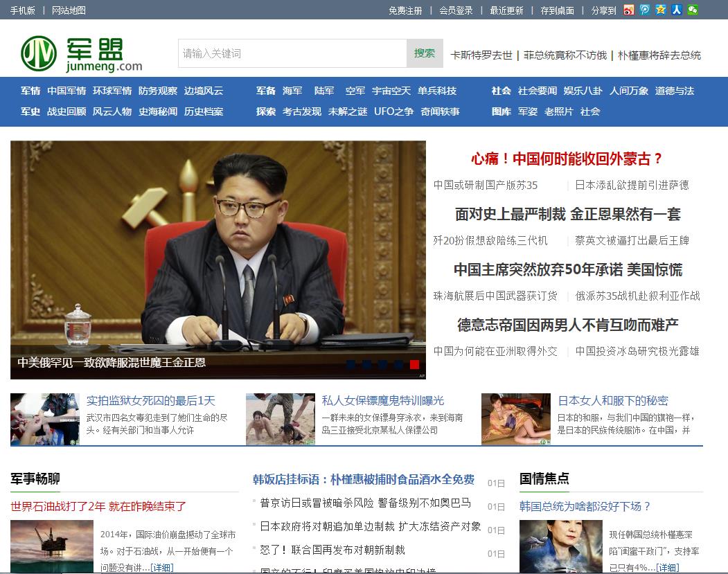Open 中国或研制国产版苏35 link

pyautogui.click(x=486, y=185)
